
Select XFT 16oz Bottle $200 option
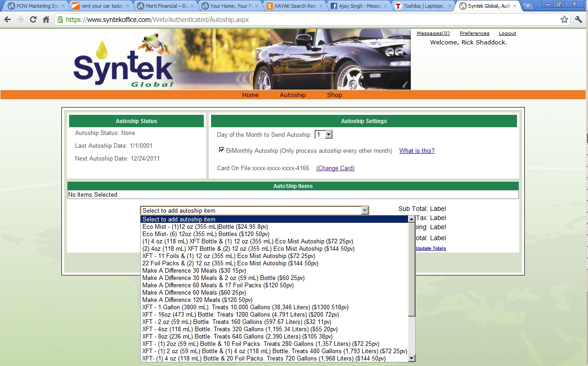point(274,314)
